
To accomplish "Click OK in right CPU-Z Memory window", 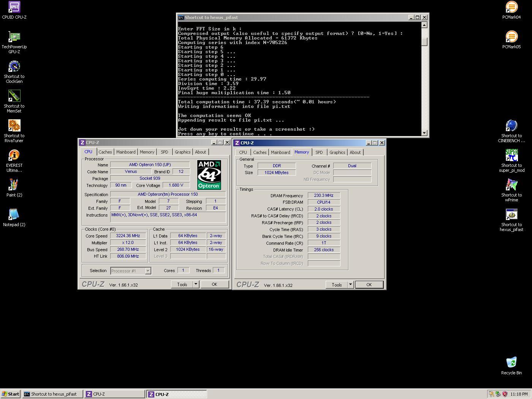I will pyautogui.click(x=369, y=285).
